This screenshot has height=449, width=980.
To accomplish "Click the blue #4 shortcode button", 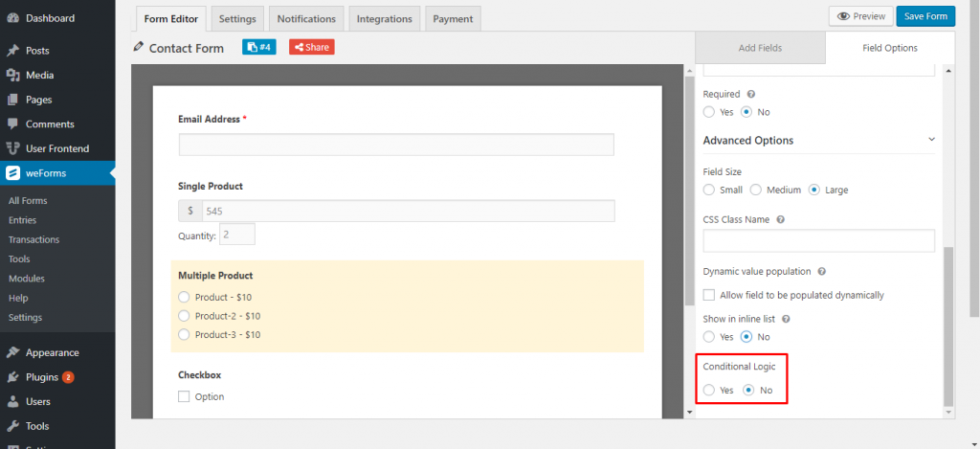I will pyautogui.click(x=258, y=47).
